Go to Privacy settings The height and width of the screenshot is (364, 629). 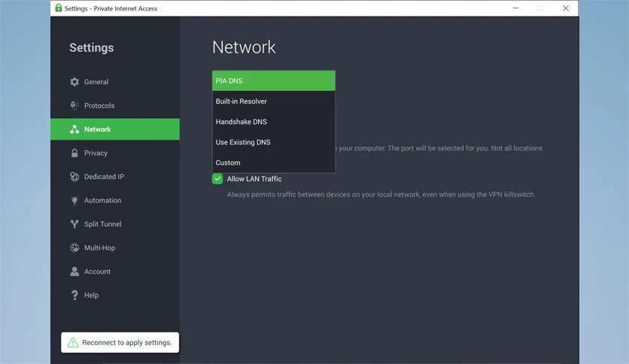[x=115, y=153]
